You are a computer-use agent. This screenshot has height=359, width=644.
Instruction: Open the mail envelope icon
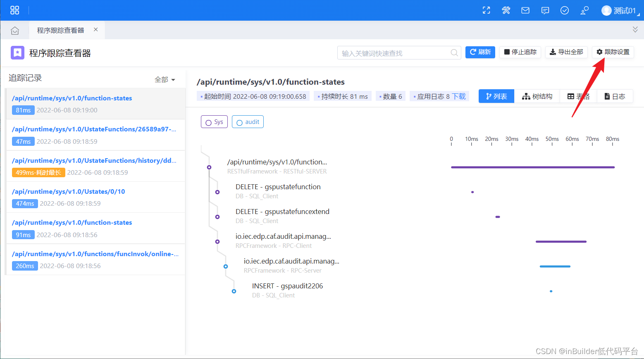click(525, 10)
